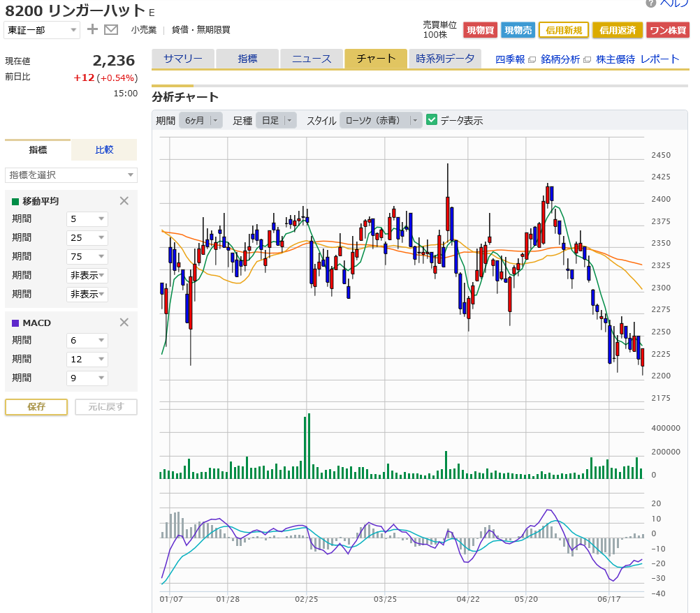
Task: Switch to the 時系列データ tab
Action: tap(444, 59)
